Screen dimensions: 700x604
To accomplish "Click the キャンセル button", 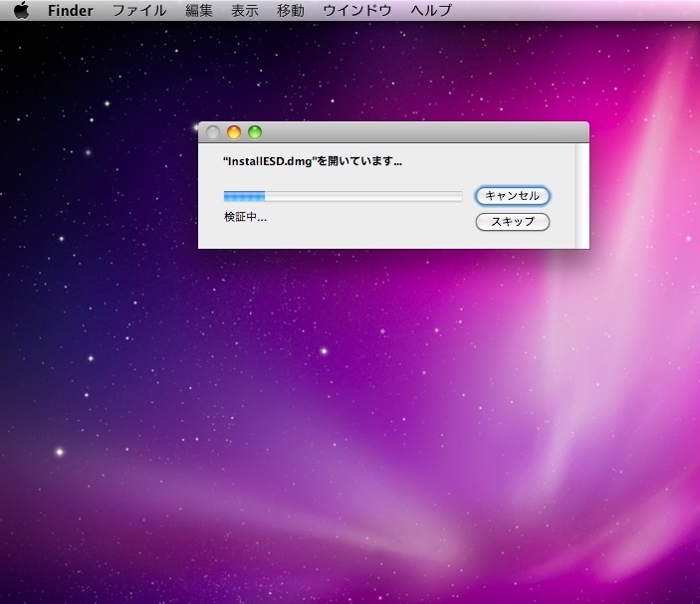I will [x=513, y=196].
